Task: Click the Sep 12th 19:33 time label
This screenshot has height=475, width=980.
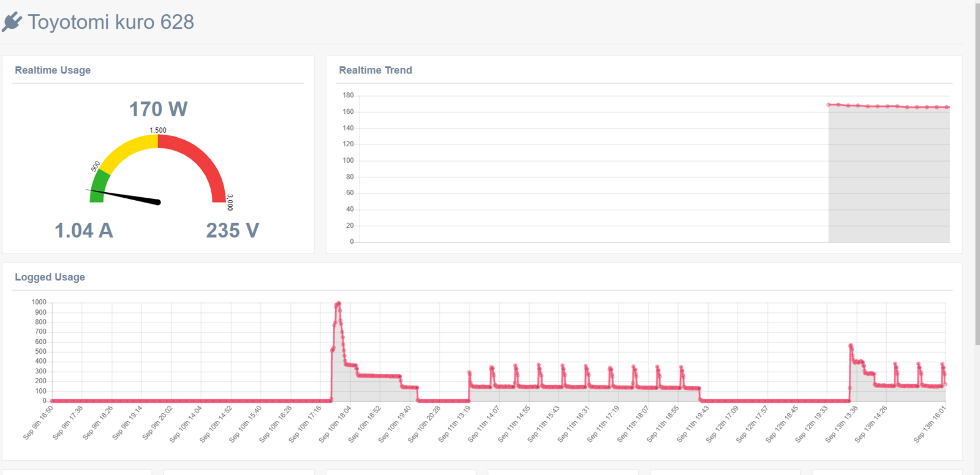Action: coord(812,424)
